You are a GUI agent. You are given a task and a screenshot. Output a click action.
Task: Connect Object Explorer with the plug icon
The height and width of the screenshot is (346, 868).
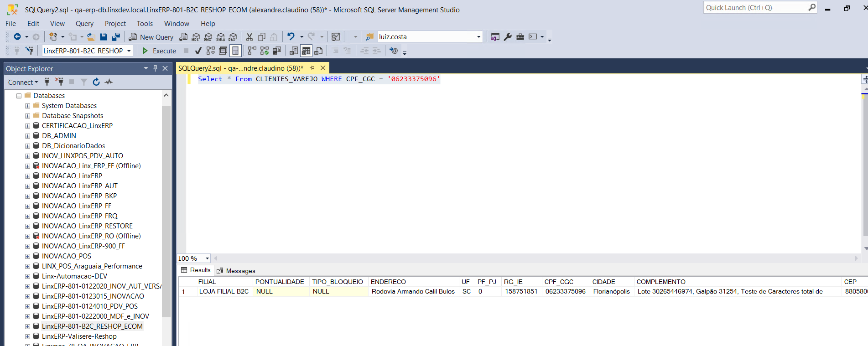coord(47,82)
